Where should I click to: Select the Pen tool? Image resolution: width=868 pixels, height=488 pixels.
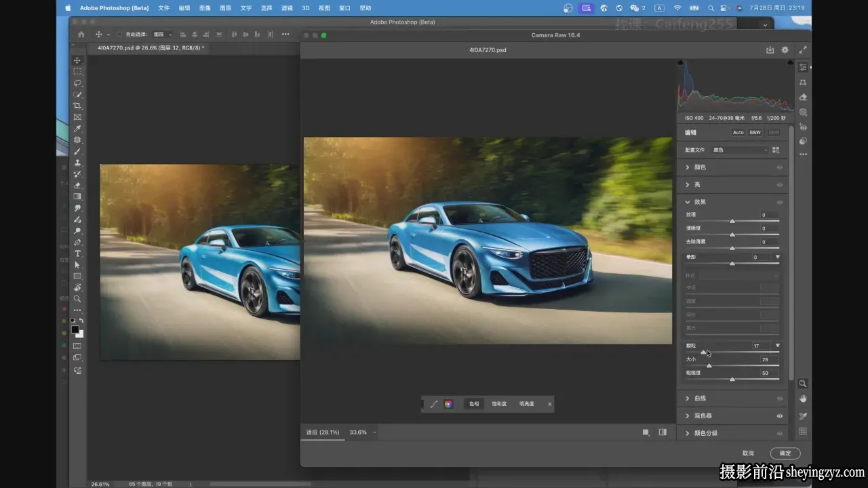click(x=77, y=242)
